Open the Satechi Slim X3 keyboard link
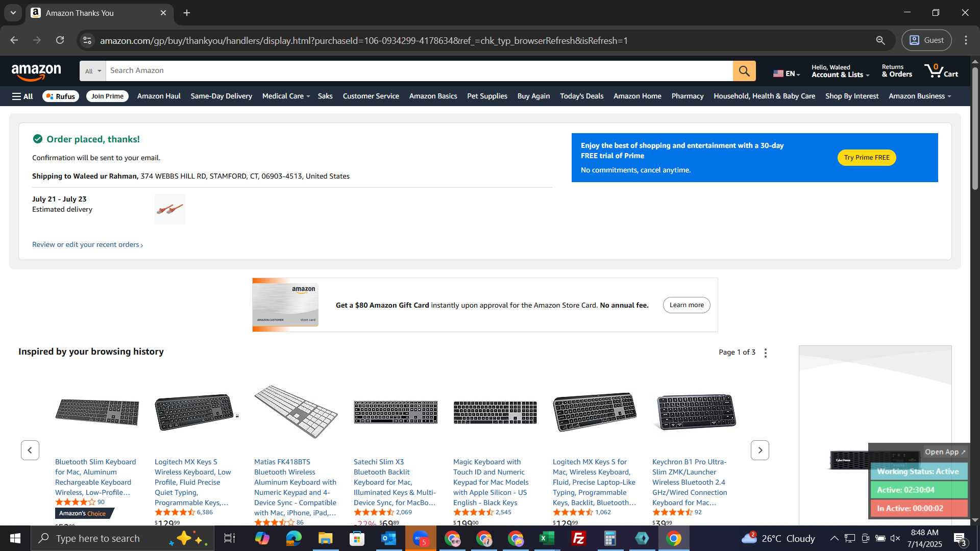This screenshot has height=551, width=980. coord(395,482)
